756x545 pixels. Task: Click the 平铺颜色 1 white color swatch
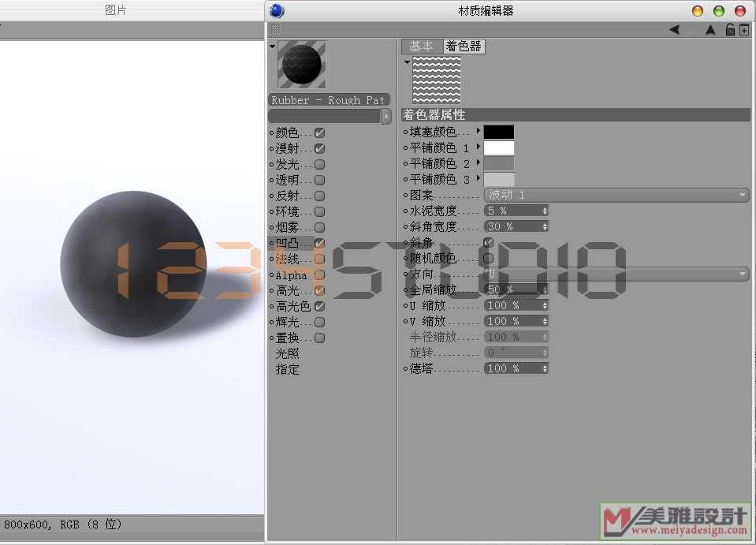coord(498,147)
